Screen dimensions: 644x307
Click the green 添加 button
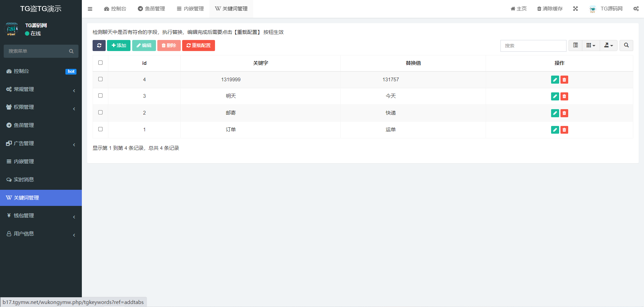[x=119, y=45]
